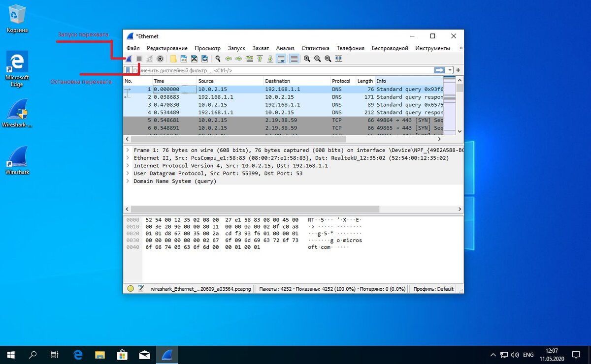Open the Анализ menu

coord(285,48)
